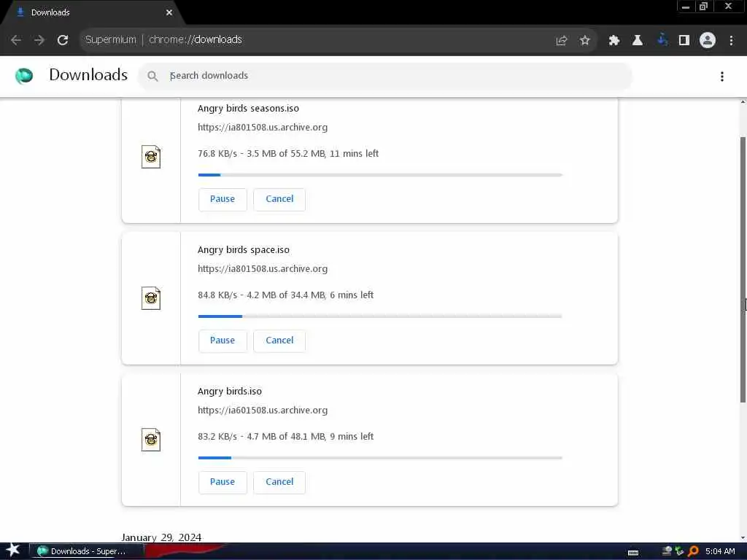Open the Angry birds.iso file name

(230, 392)
